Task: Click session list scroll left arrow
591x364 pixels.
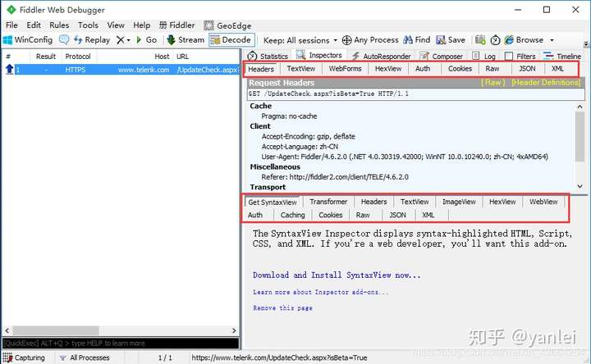Action: coord(7,330)
